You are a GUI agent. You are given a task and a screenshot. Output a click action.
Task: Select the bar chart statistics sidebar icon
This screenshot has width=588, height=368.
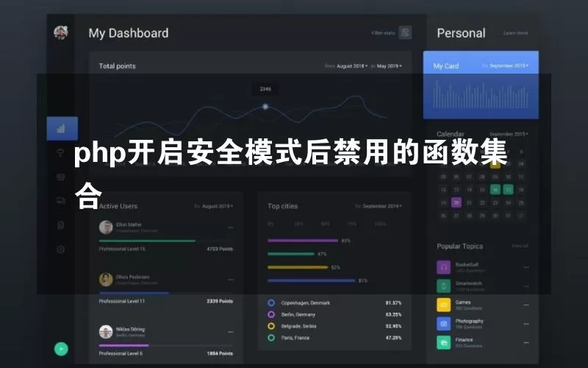coord(61,129)
